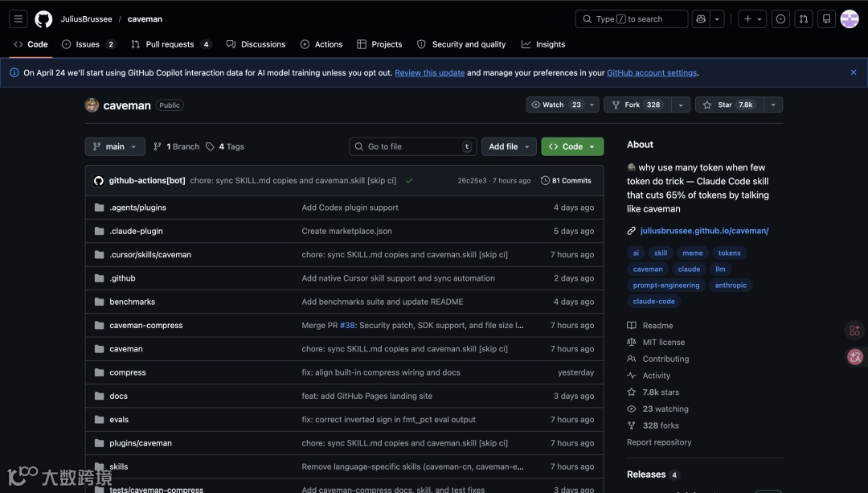
Task: Click the Review this update link
Action: pos(429,72)
